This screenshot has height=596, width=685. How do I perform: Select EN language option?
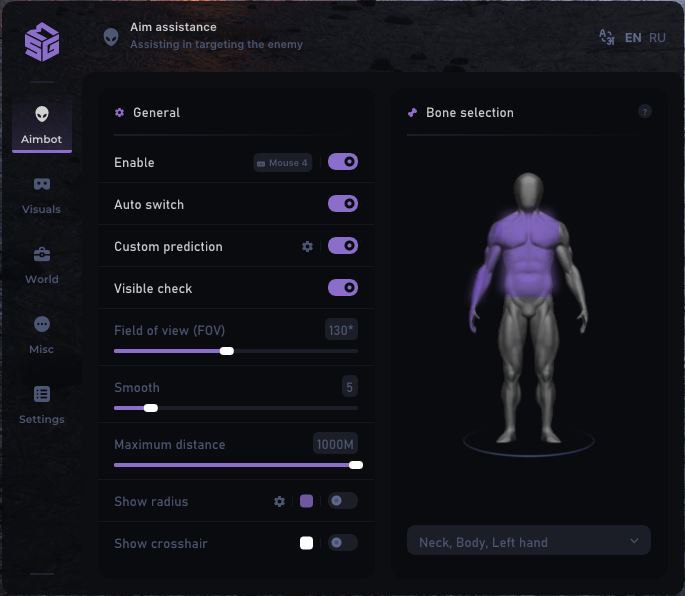(633, 38)
